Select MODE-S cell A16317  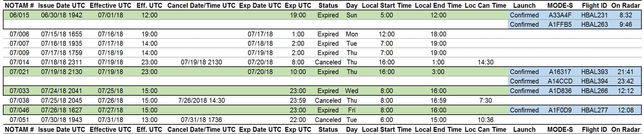coord(560,72)
